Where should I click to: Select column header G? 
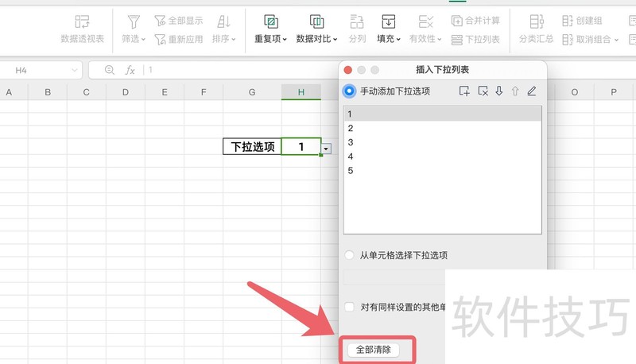252,92
